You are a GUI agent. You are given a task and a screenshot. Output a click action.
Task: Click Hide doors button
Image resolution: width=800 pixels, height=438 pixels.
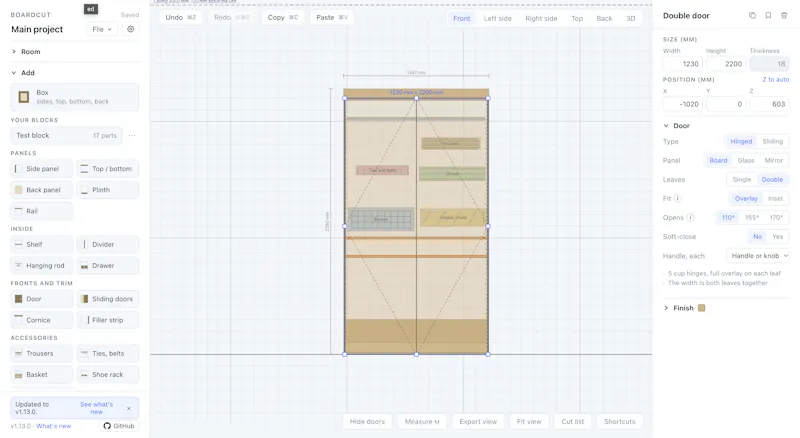367,422
